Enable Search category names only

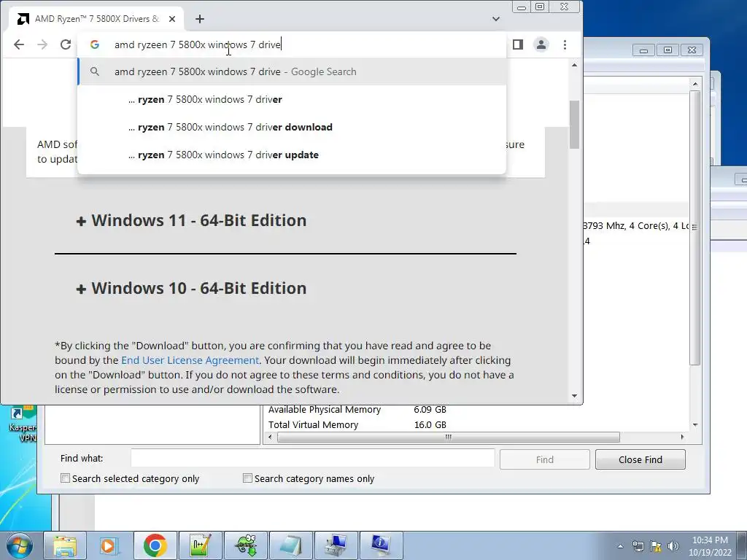(247, 478)
